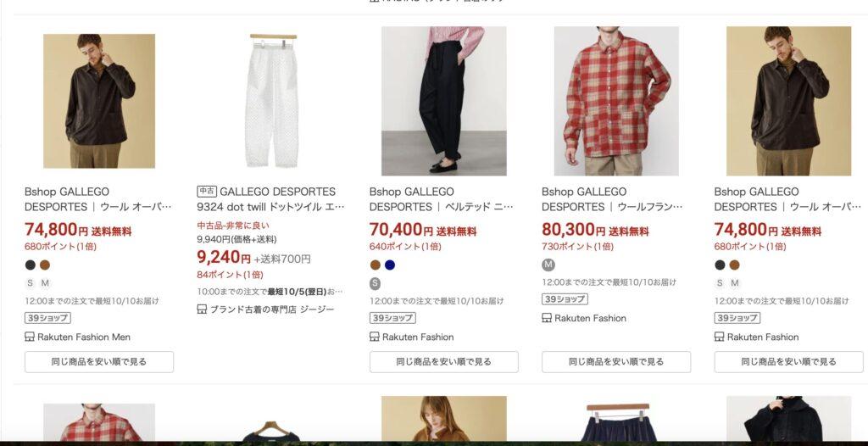Open the GALLEGO DESPORTES 9324 dot twill title link

[270, 199]
